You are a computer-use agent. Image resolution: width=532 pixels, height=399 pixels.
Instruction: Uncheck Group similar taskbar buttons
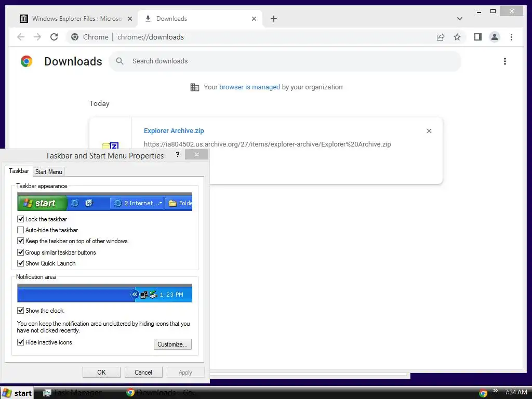tap(21, 252)
